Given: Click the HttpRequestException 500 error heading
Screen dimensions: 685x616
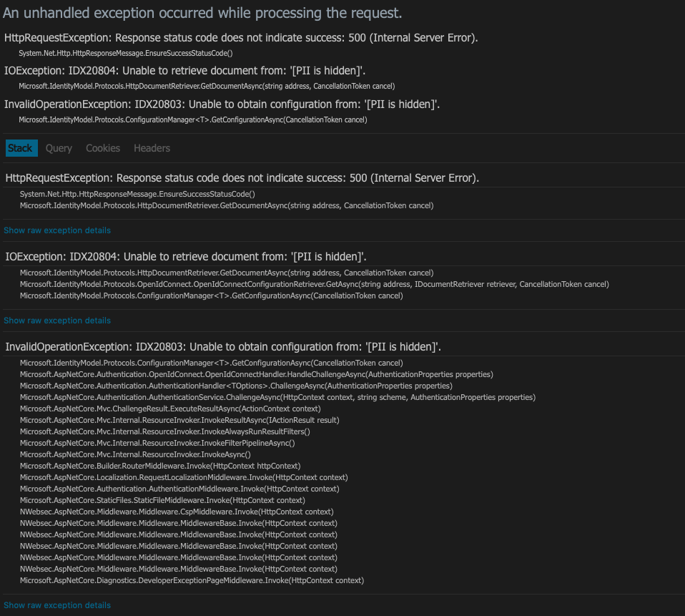Looking at the screenshot, I should (x=242, y=177).
